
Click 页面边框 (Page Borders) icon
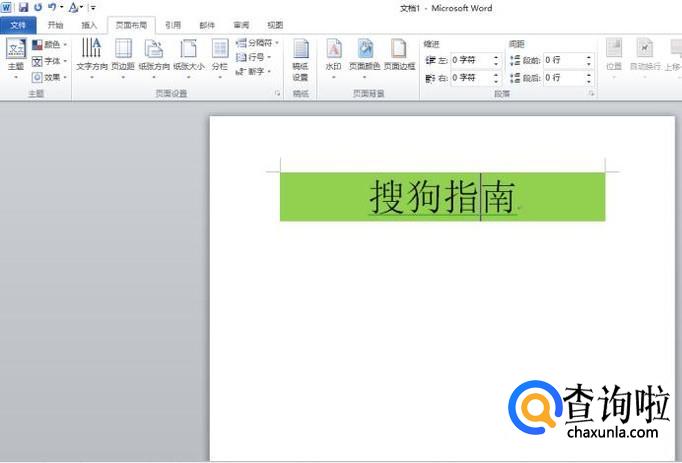point(399,48)
